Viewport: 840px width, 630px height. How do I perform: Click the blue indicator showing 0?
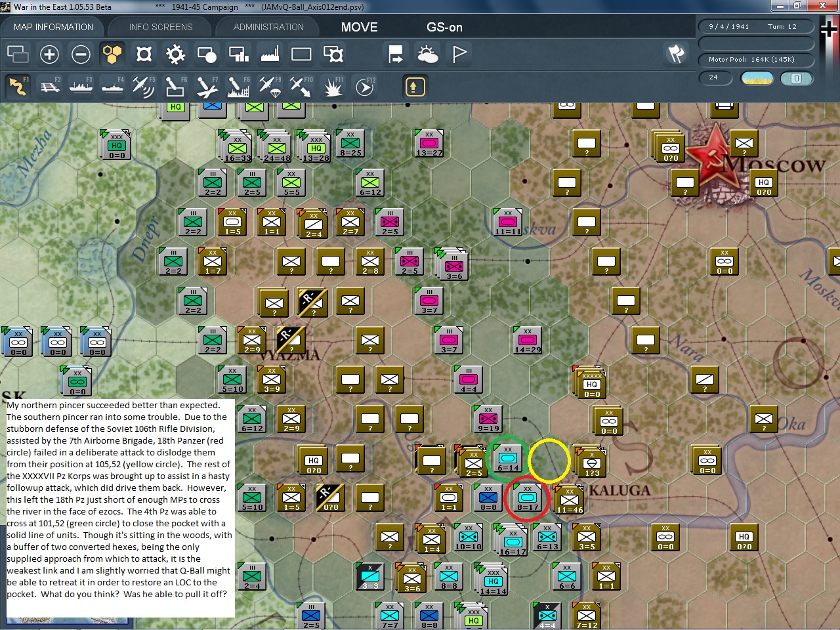click(796, 78)
